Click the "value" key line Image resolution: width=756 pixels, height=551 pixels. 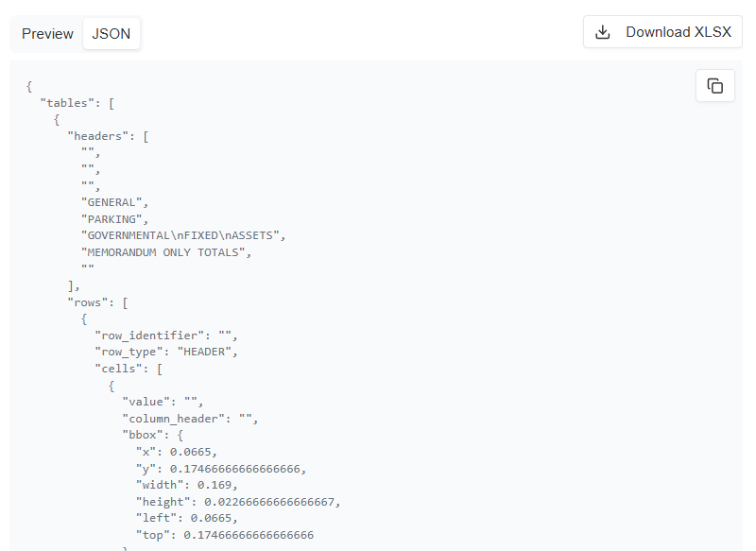point(163,402)
